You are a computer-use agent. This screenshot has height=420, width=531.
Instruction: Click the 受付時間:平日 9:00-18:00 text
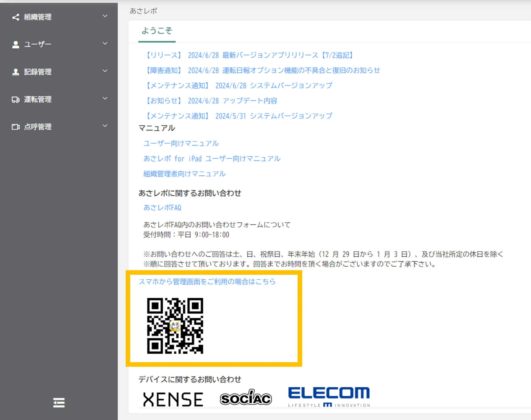pos(186,235)
